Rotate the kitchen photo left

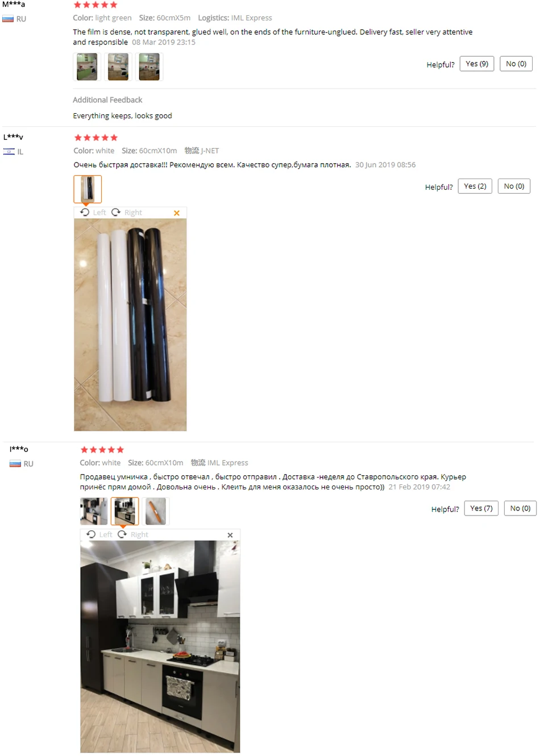pyautogui.click(x=99, y=535)
